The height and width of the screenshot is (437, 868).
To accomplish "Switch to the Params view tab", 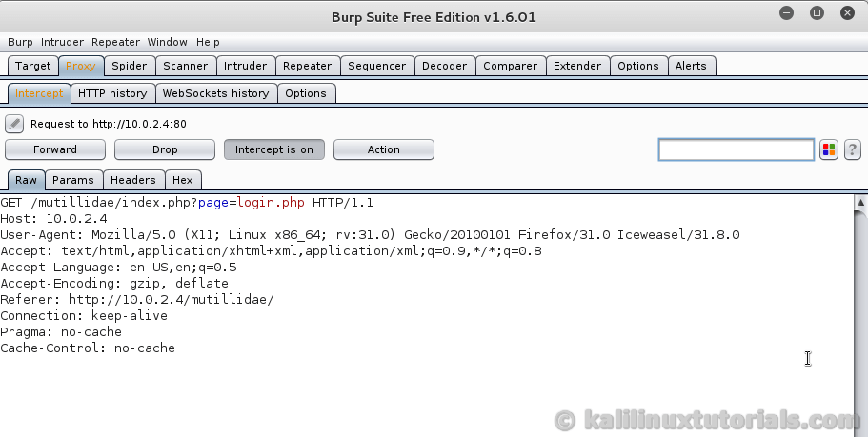I will pos(73,180).
